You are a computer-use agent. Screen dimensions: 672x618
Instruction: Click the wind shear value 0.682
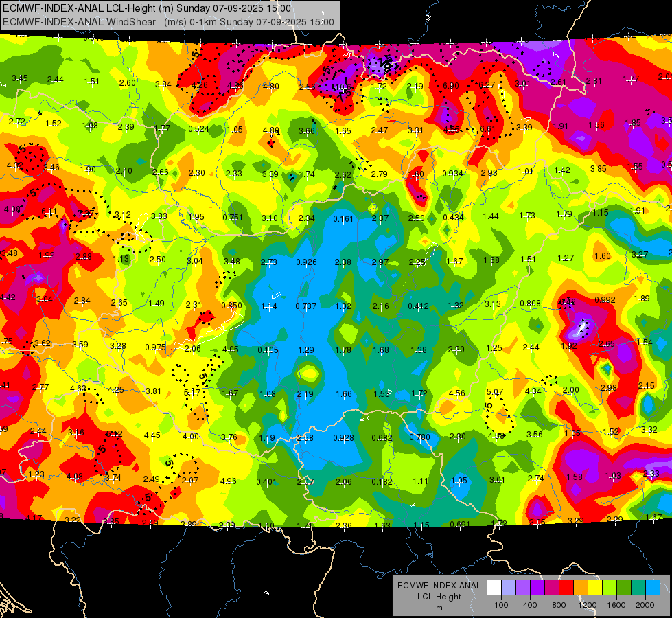[x=382, y=438]
